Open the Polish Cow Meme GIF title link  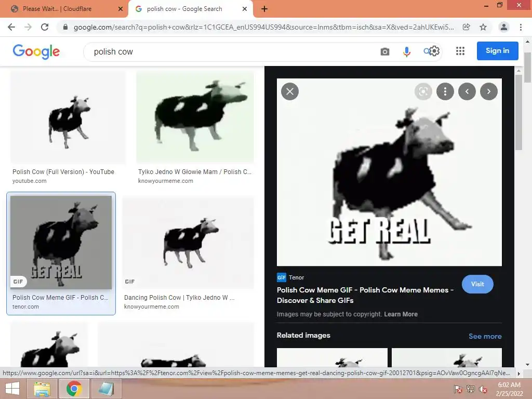tap(365, 295)
